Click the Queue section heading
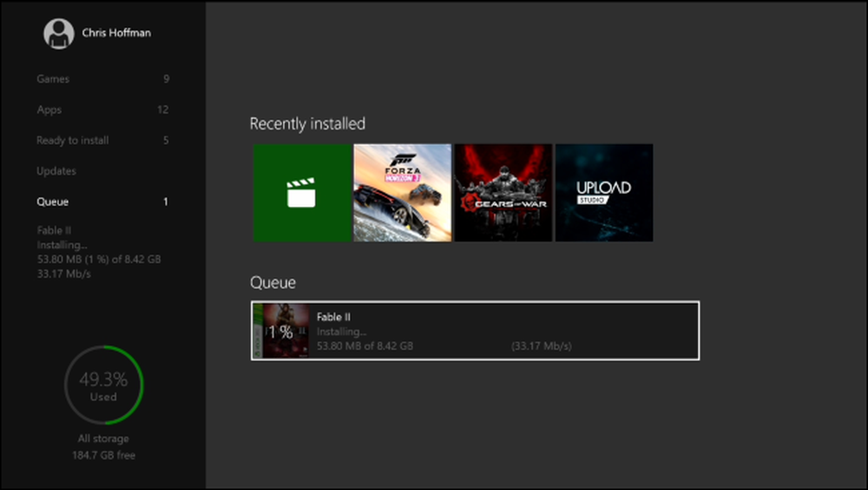The height and width of the screenshot is (490, 868). (273, 282)
